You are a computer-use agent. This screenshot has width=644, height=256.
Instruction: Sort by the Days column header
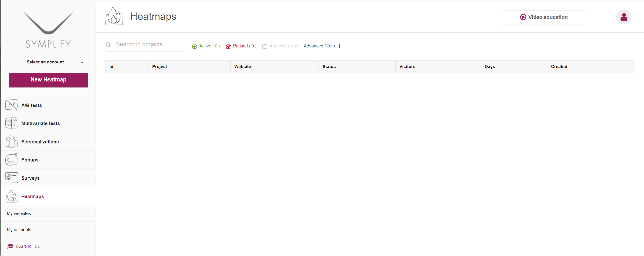tap(514, 67)
